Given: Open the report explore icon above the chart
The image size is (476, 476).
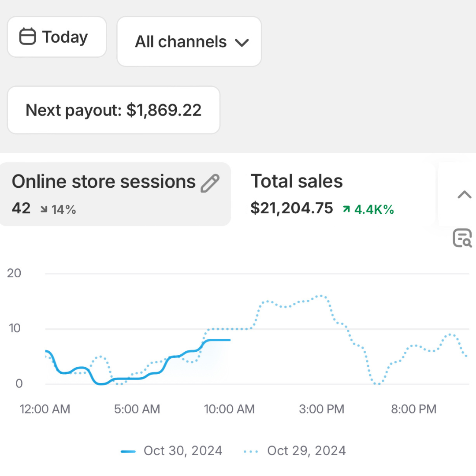Looking at the screenshot, I should (x=462, y=238).
